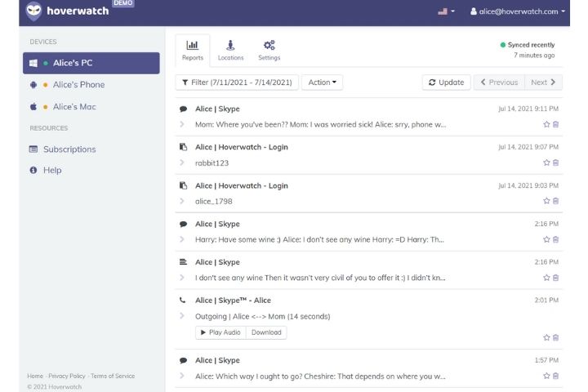Delete the 9:11 PM Skype message entry
The height and width of the screenshot is (392, 588).
(556, 124)
